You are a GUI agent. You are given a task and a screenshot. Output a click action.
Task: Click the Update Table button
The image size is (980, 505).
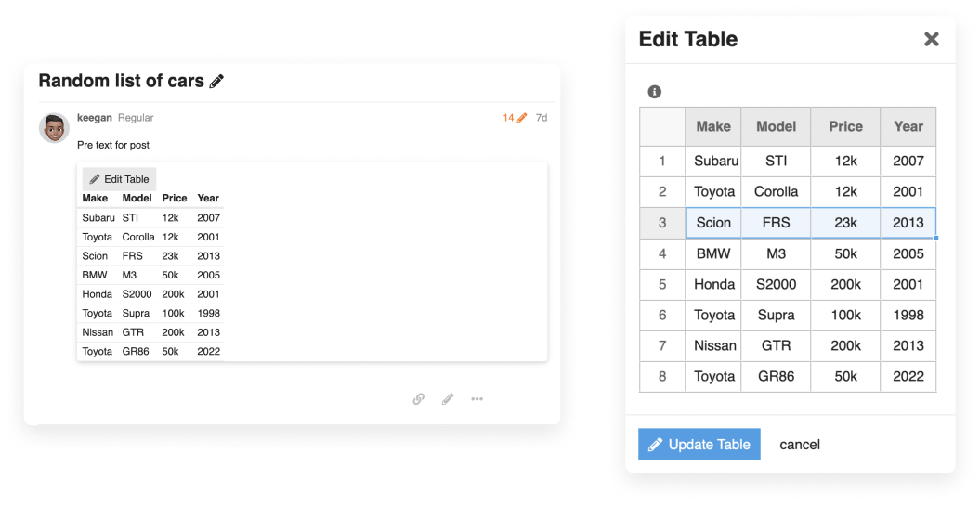coord(699,445)
